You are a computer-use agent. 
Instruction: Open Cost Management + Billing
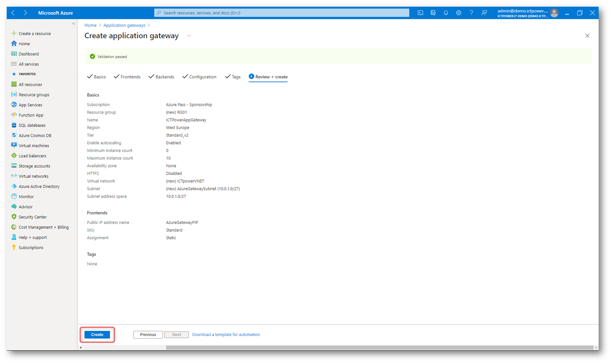(x=44, y=227)
